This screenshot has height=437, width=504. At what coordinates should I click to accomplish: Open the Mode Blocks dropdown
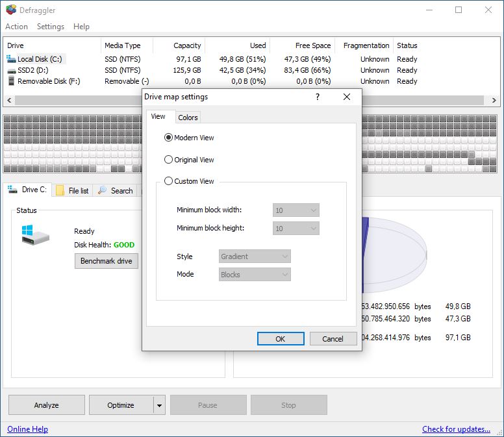255,275
